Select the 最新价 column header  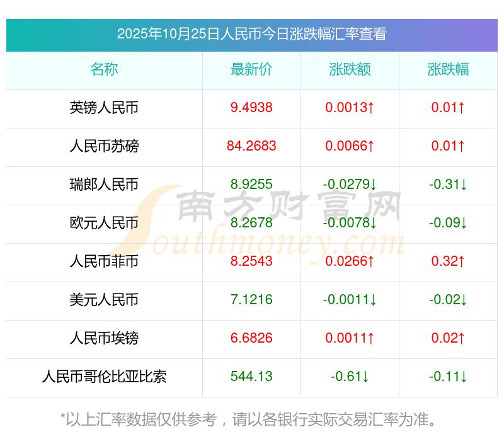[251, 69]
